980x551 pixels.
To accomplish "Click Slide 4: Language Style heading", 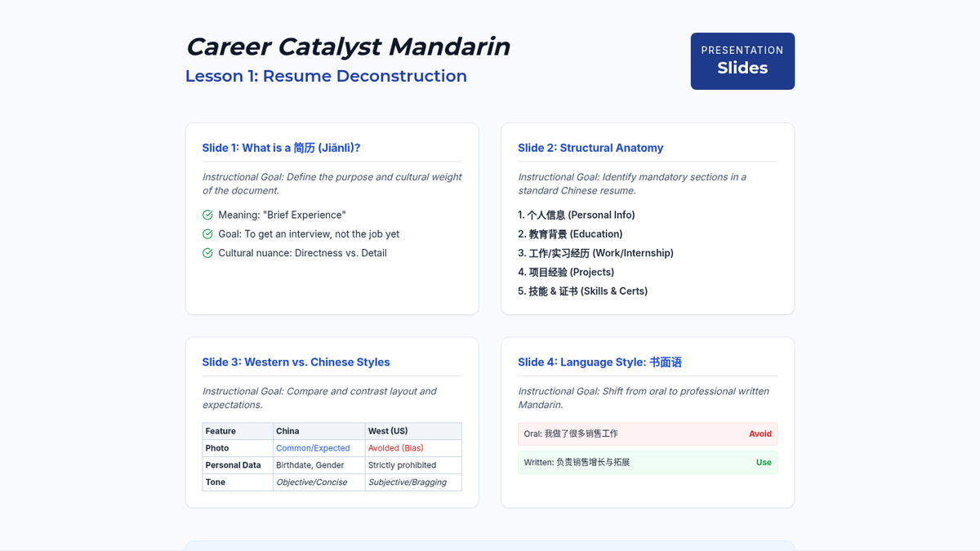I will tap(599, 362).
